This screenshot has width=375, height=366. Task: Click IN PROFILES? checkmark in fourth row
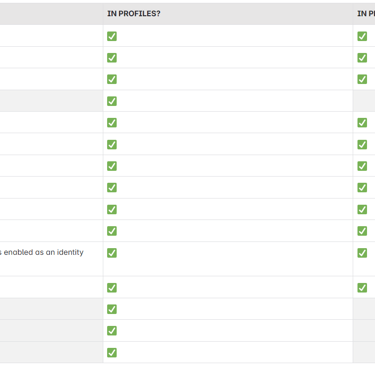click(112, 101)
